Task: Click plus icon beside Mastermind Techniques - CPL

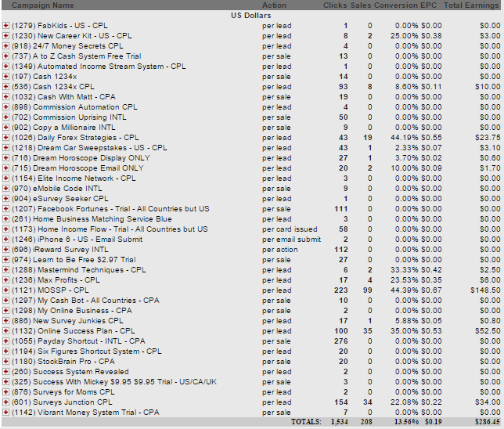Action: coord(5,270)
